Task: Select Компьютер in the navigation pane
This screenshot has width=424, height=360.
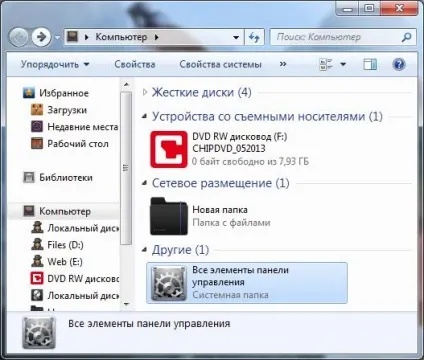Action: [x=65, y=211]
